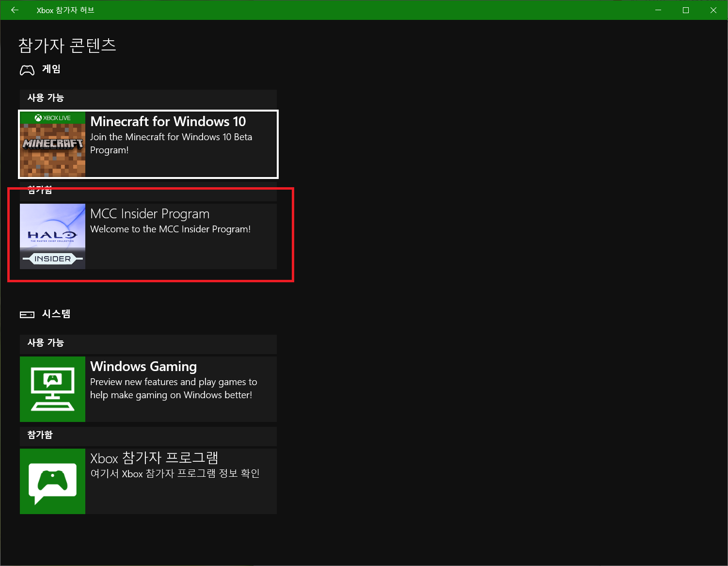
Task: Click Preview new features description text
Action: 174,388
